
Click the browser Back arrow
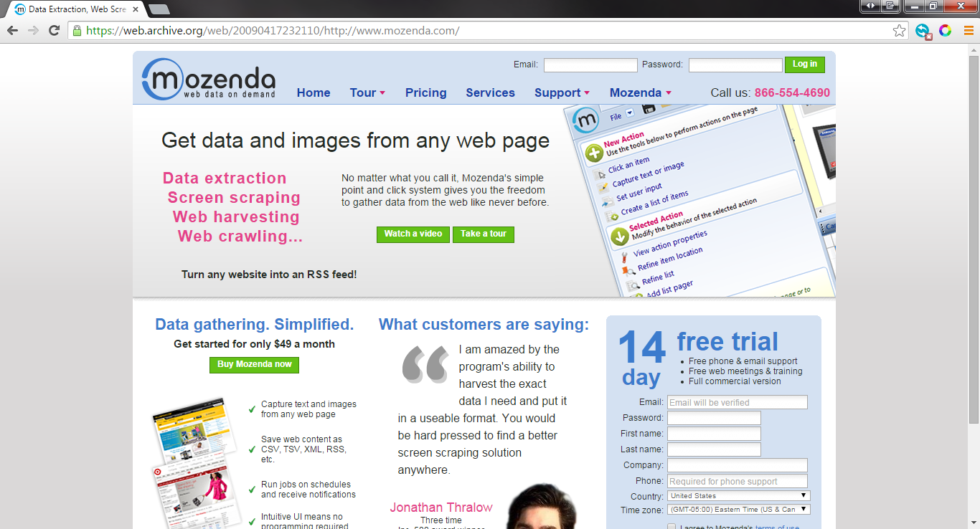[x=12, y=31]
